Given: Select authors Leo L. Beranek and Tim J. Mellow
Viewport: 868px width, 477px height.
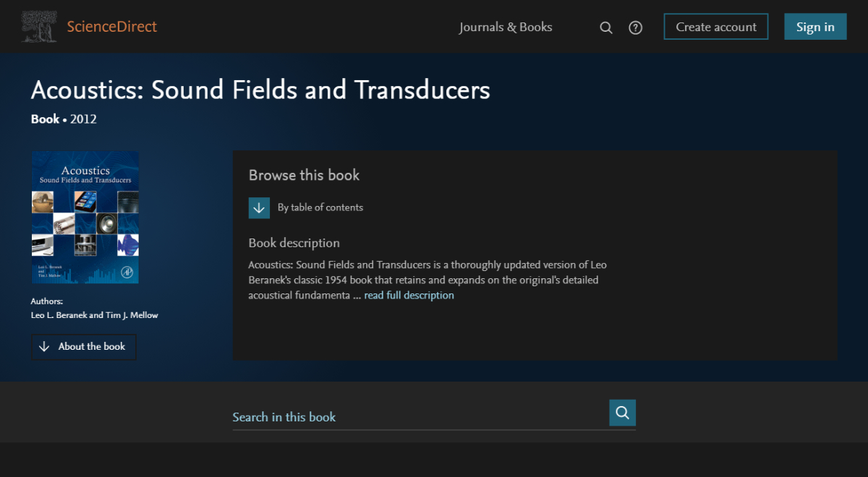Looking at the screenshot, I should tap(95, 315).
